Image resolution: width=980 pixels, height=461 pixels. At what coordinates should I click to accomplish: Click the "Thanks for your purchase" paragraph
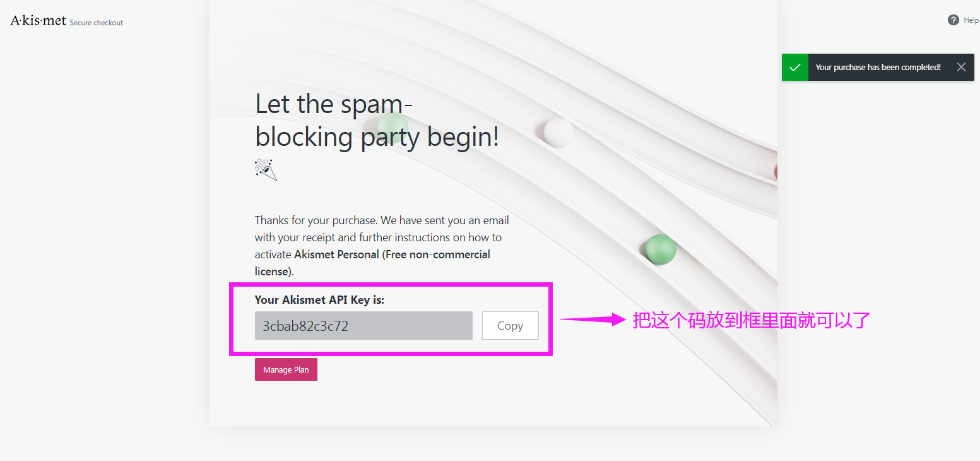(382, 246)
